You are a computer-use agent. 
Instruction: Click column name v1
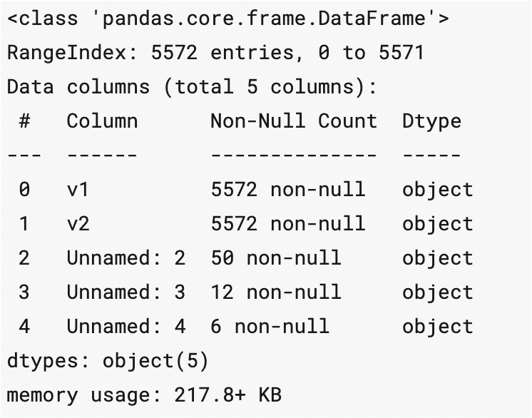(78, 189)
